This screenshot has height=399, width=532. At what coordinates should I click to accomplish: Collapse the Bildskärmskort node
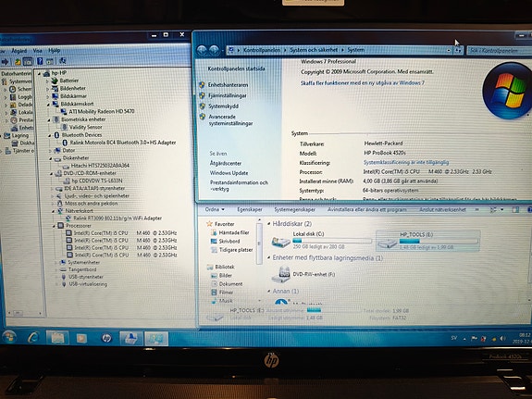48,105
